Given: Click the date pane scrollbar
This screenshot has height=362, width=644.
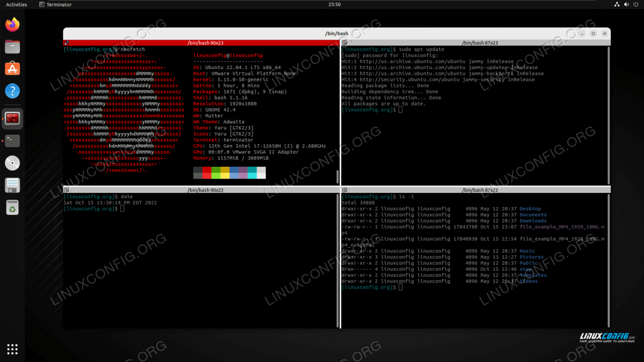Looking at the screenshot, I should (x=338, y=260).
